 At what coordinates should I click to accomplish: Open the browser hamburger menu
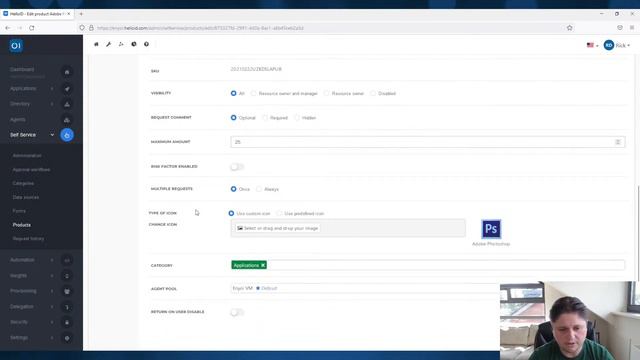(632, 28)
